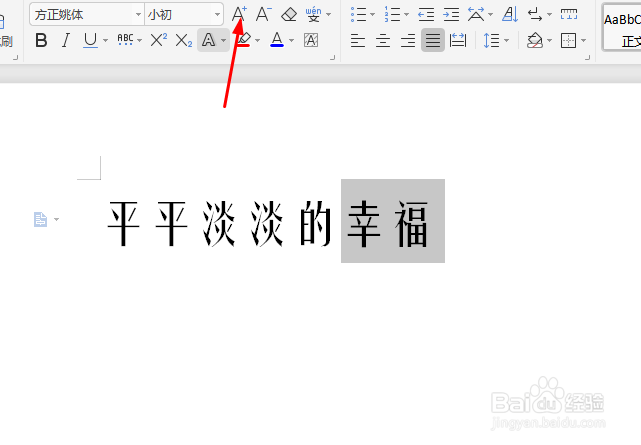Clear formatting with the eraser icon

point(289,14)
